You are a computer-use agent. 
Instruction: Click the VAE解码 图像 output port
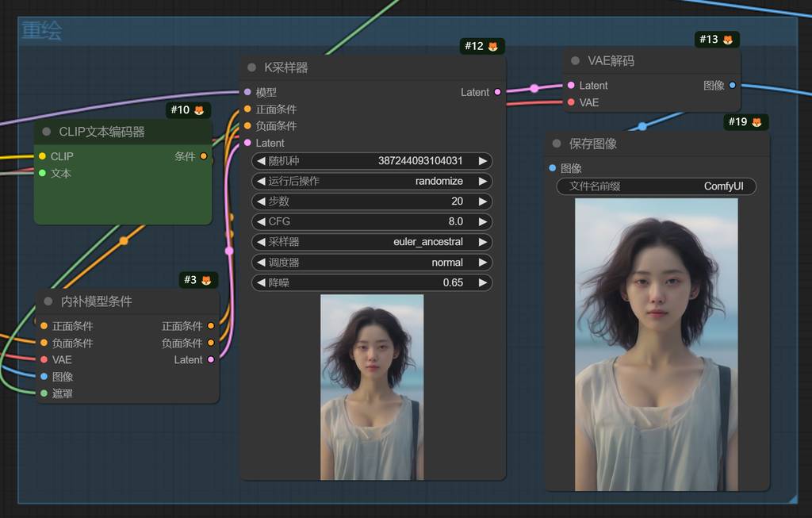coord(732,85)
